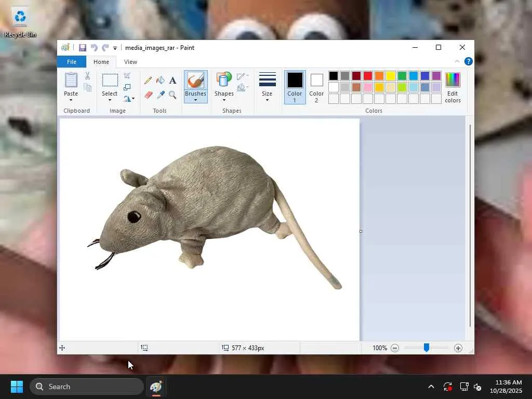The image size is (532, 399).
Task: Expand the Brushes dropdown arrow
Action: pyautogui.click(x=195, y=100)
